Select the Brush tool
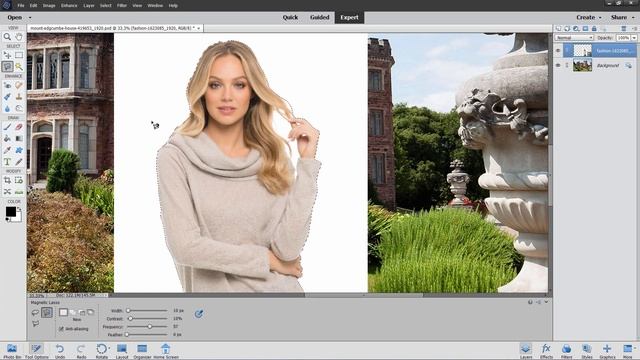 click(x=7, y=127)
